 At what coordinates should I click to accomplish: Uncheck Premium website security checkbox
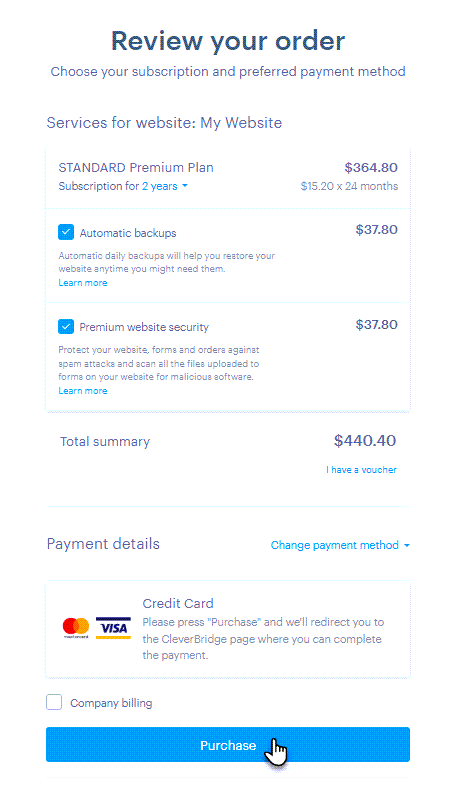point(66,327)
